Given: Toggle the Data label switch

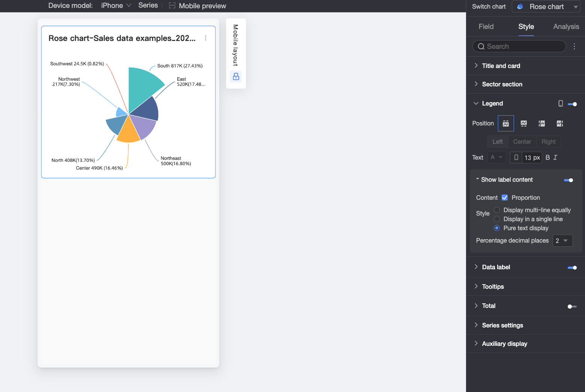Looking at the screenshot, I should click(572, 268).
